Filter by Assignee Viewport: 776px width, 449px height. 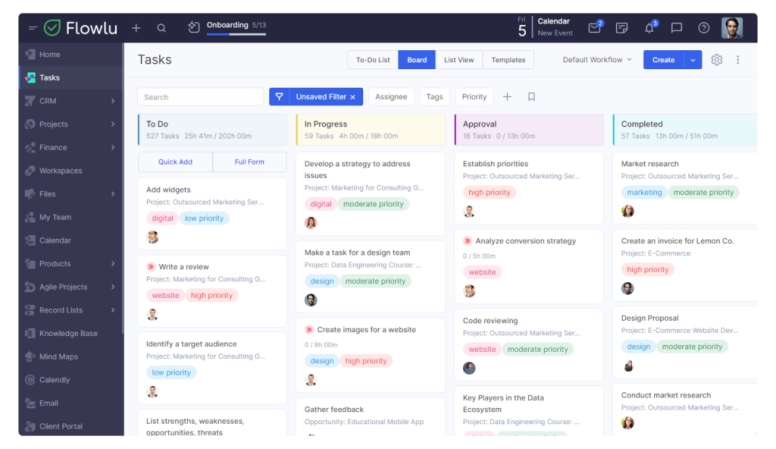391,97
